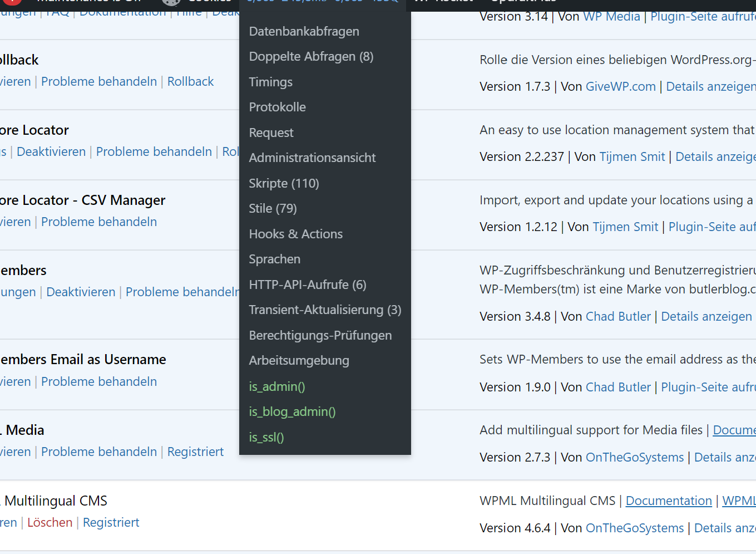
Task: Click Probleme behandeln in Store Locator row
Action: [154, 151]
